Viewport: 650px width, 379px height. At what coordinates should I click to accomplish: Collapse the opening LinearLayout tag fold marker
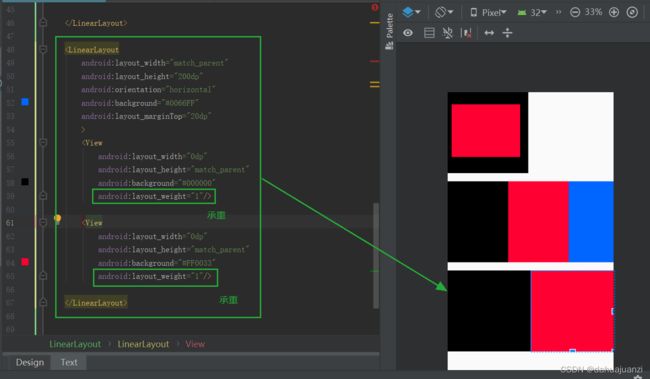(43, 49)
